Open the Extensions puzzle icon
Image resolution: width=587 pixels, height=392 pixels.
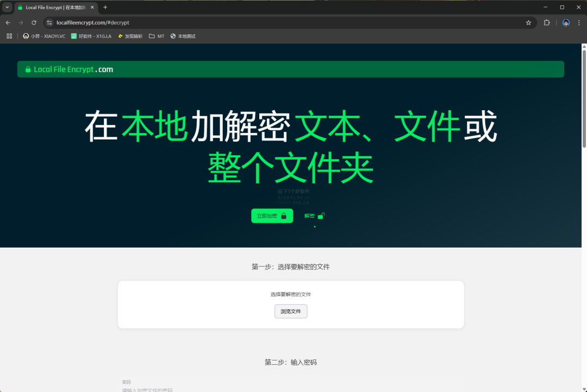click(x=547, y=22)
